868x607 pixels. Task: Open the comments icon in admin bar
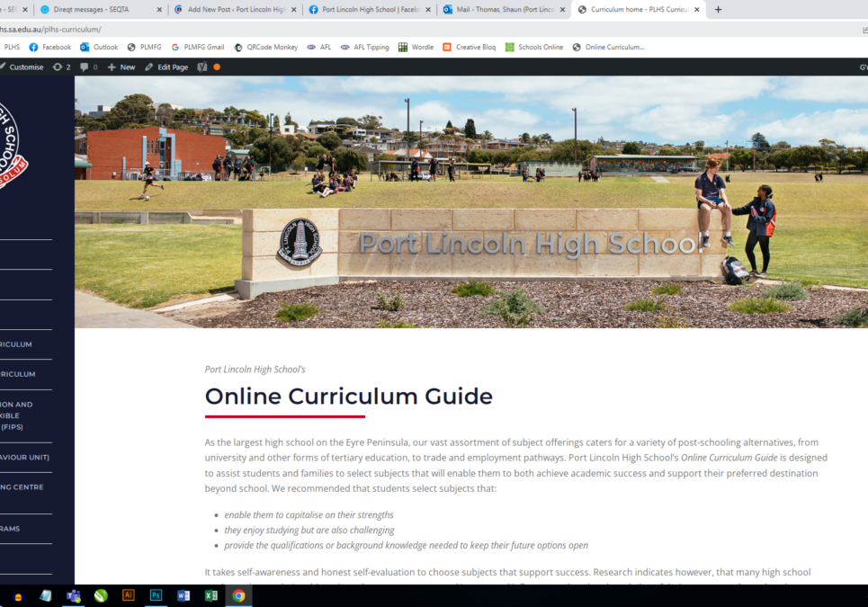click(x=88, y=67)
